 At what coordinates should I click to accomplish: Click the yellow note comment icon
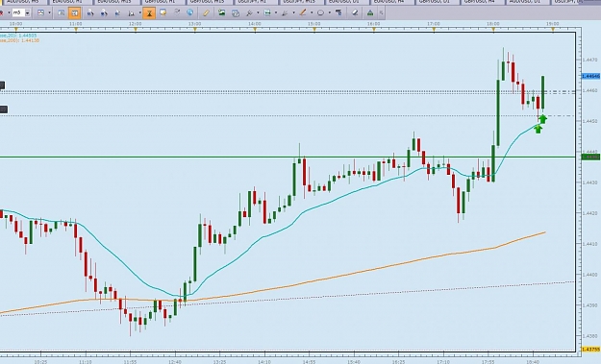(163, 12)
